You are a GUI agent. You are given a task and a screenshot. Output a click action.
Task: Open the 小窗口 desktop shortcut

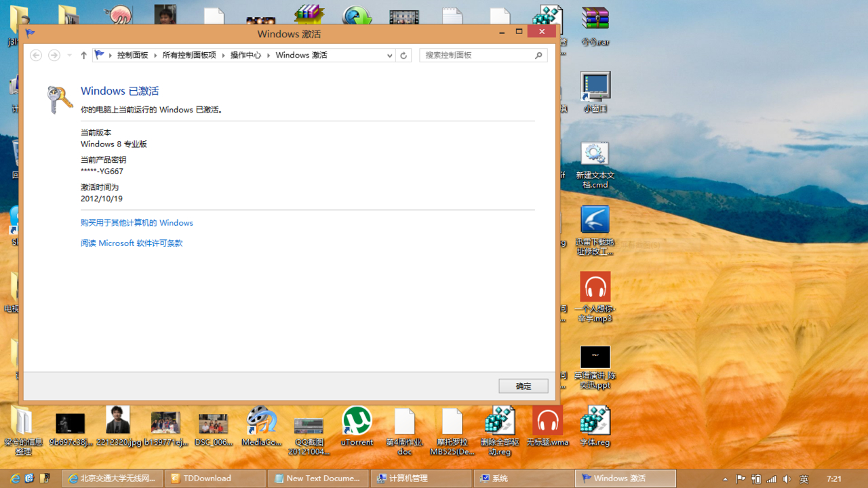pos(595,92)
